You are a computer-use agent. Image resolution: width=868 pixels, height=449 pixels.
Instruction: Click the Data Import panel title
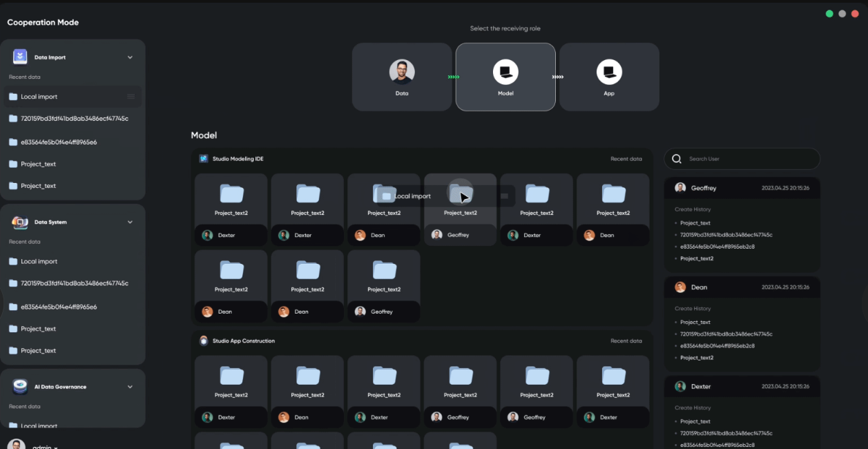(50, 57)
